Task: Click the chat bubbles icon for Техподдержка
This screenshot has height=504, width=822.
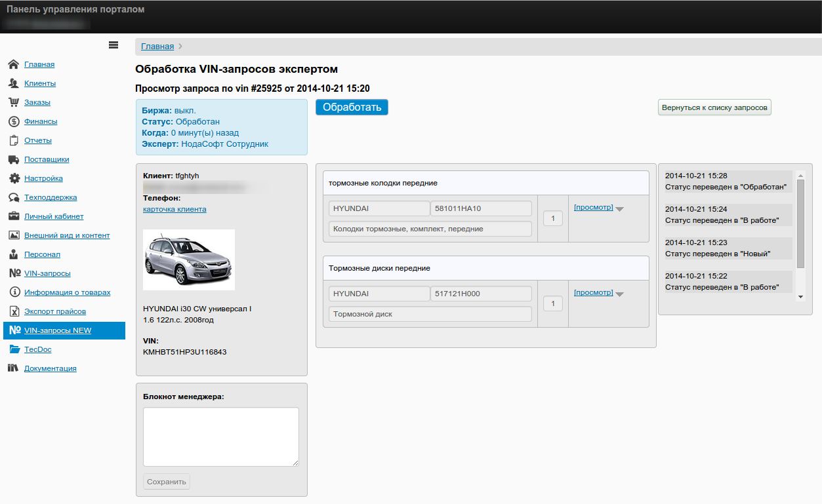Action: 13,197
